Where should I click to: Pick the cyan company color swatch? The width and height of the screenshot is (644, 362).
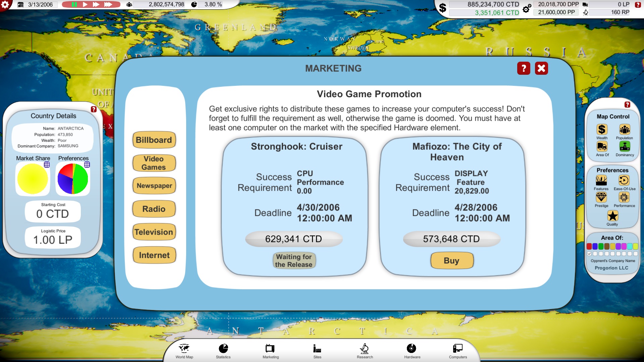630,246
